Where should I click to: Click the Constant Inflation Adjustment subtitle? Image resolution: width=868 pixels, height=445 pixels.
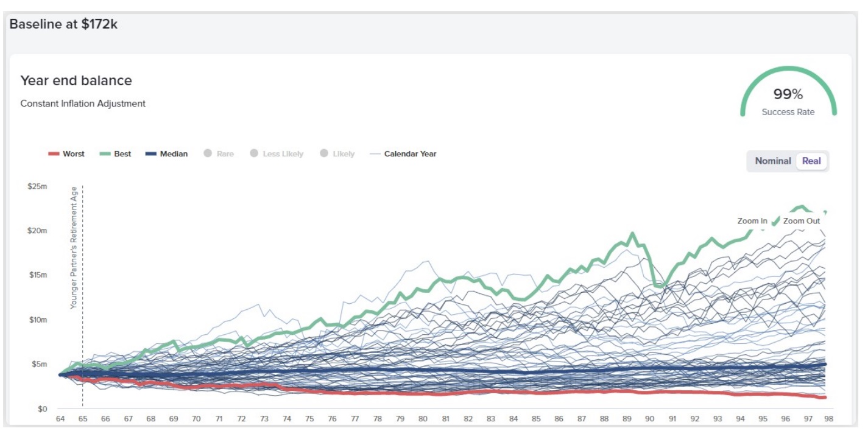pyautogui.click(x=83, y=103)
